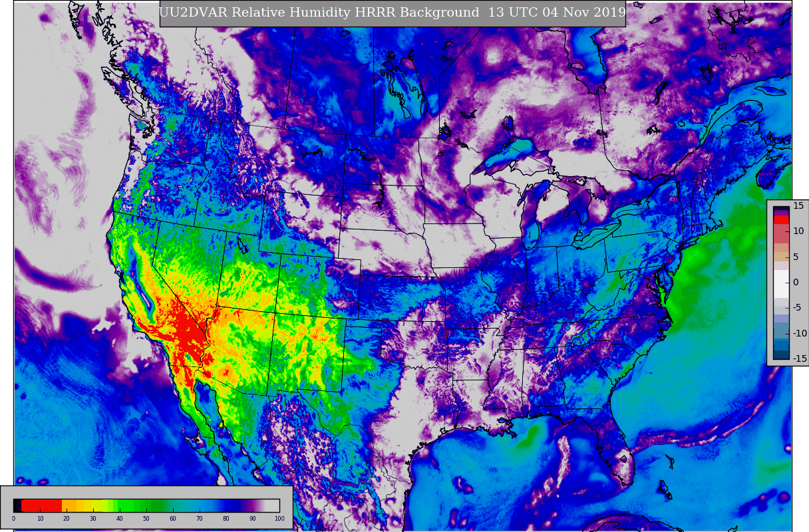809x532 pixels.
Task: Pick the darkest navy swatch on right colorbar
Action: click(781, 354)
